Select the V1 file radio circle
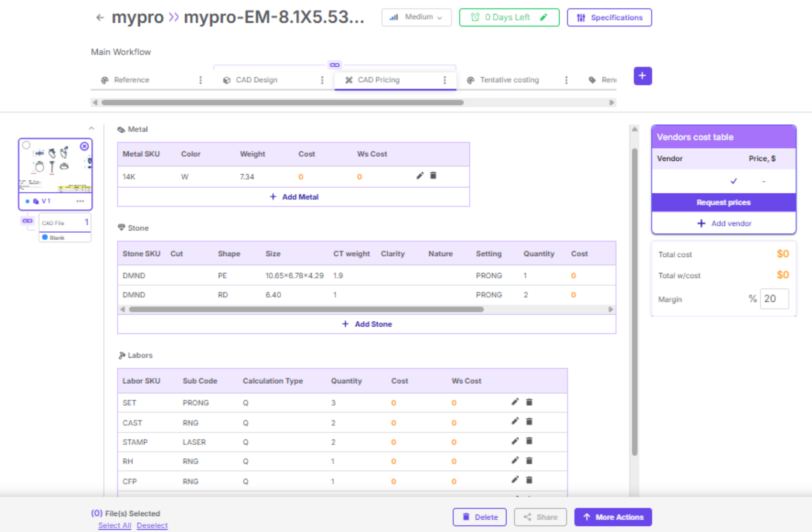 [x=26, y=145]
